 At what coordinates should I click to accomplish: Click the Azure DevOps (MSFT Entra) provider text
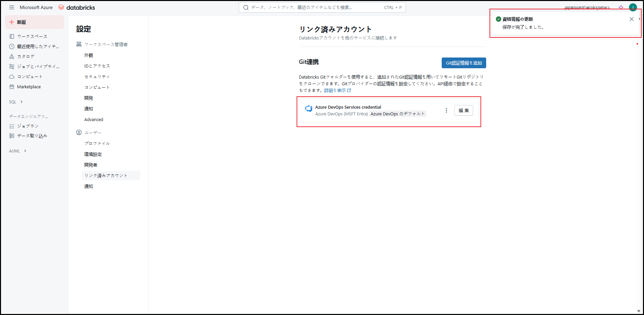click(341, 114)
